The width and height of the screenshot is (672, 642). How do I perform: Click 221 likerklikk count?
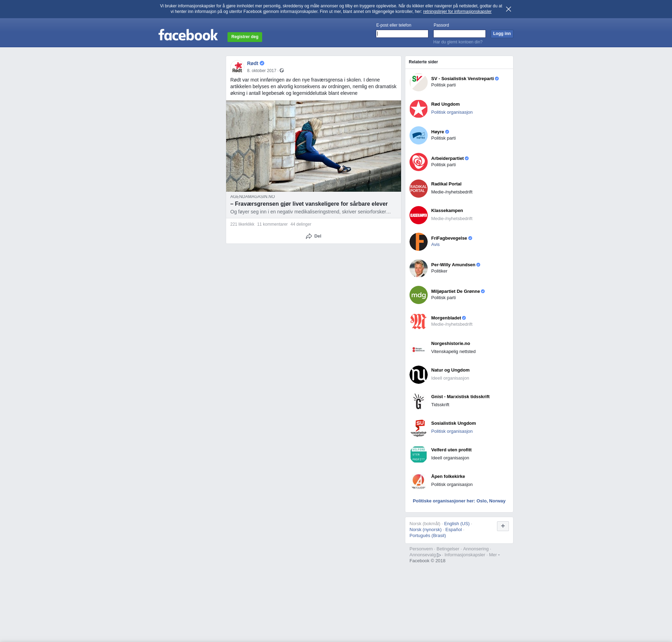click(242, 224)
